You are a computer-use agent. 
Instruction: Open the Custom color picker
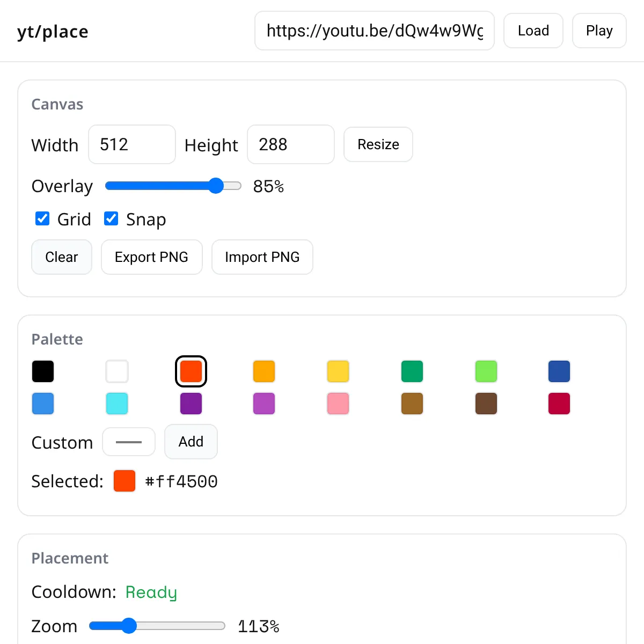tap(129, 442)
